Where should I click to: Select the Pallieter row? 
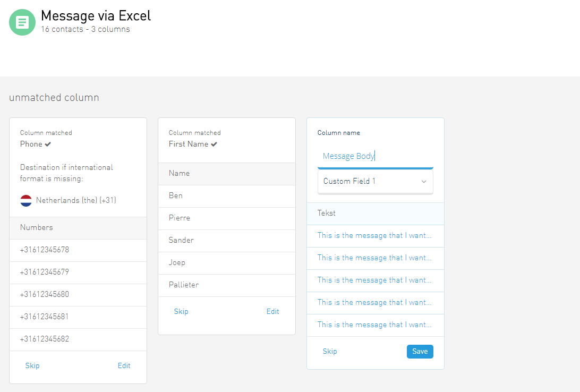(227, 285)
